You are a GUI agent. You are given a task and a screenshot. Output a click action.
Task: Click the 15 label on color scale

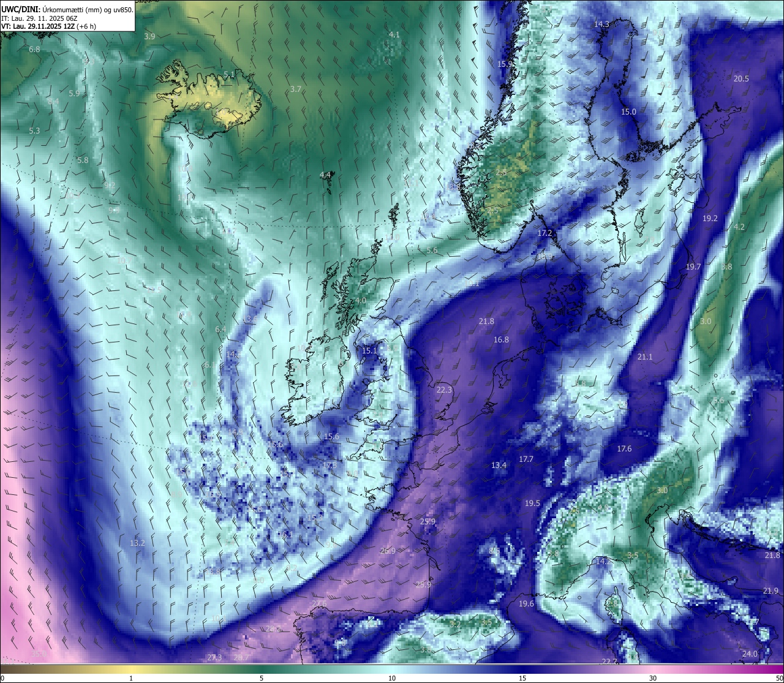click(x=522, y=678)
